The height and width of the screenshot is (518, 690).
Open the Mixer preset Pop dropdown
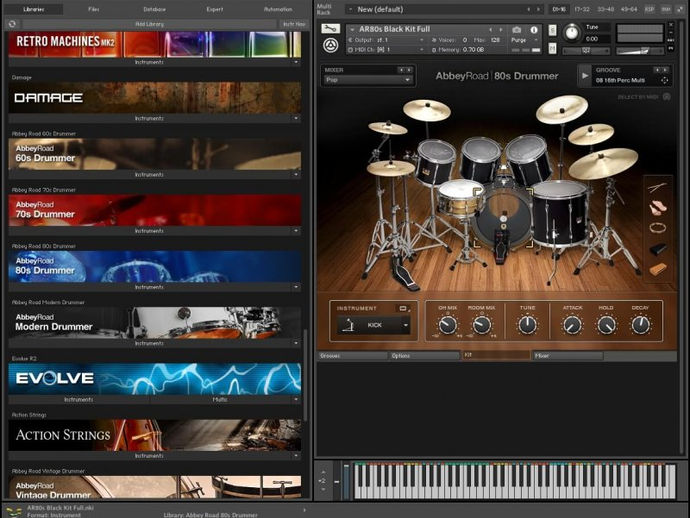365,79
